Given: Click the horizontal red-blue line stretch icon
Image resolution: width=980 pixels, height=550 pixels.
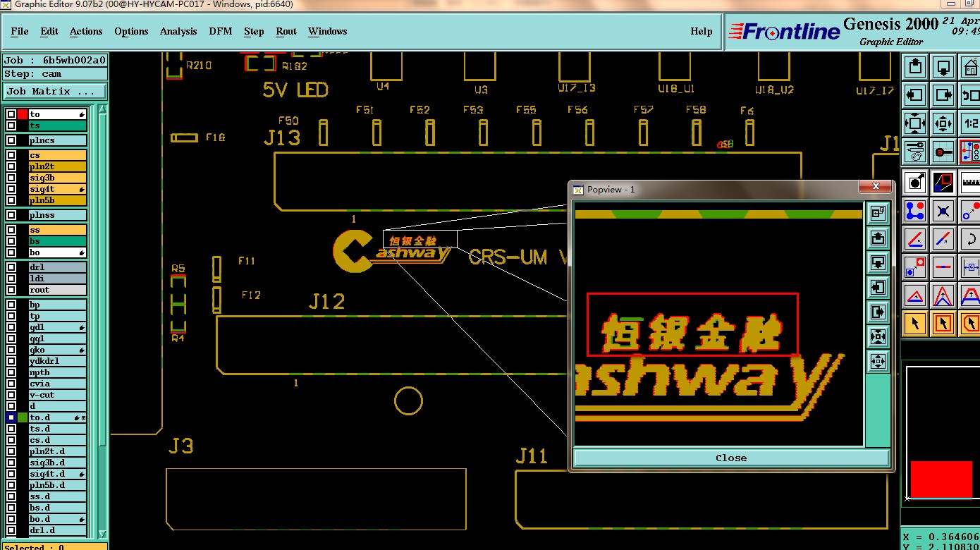Looking at the screenshot, I should pos(943,267).
